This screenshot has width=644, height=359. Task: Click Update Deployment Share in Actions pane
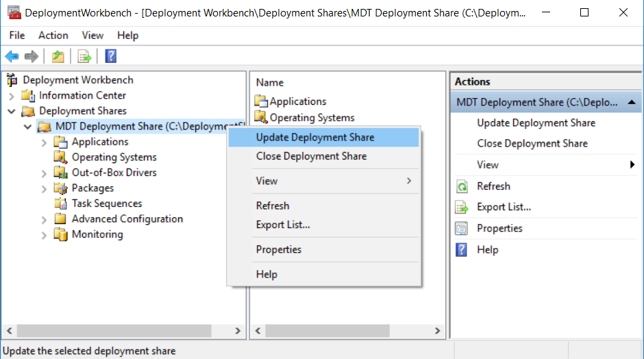point(536,123)
